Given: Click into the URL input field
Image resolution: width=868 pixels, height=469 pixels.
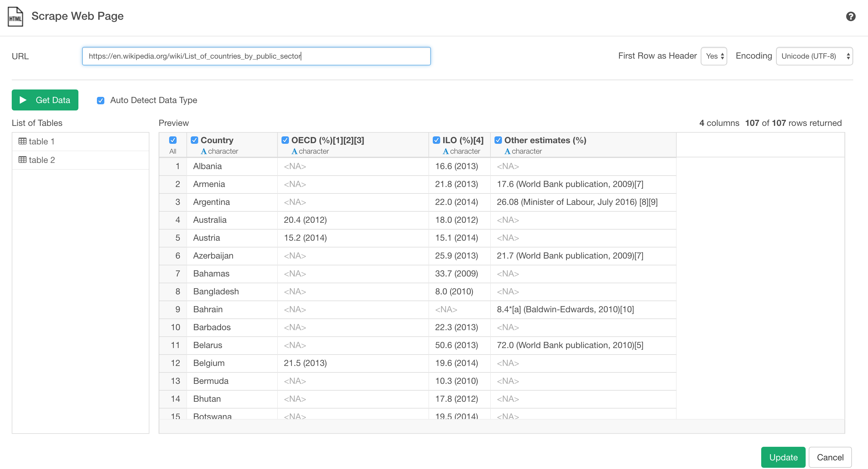Looking at the screenshot, I should [x=256, y=56].
